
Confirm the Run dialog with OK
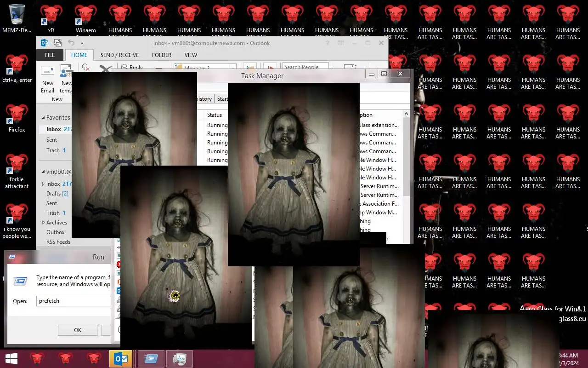(x=78, y=330)
